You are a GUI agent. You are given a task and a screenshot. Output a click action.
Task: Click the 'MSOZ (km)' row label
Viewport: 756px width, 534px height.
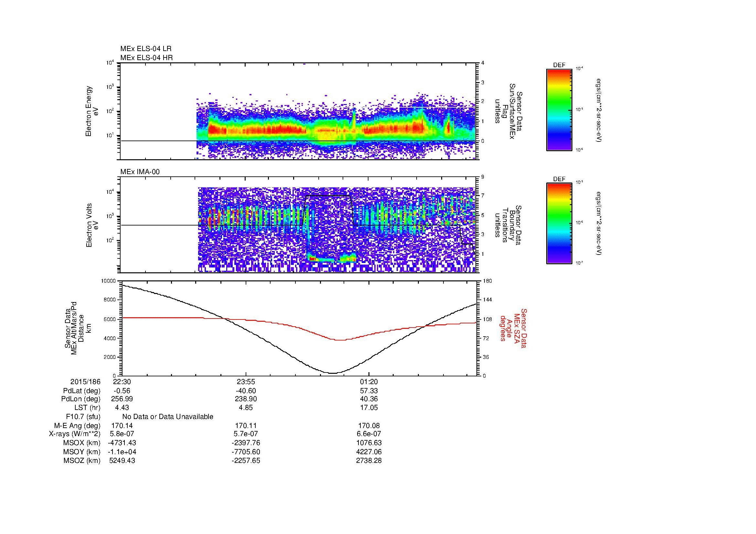point(82,461)
